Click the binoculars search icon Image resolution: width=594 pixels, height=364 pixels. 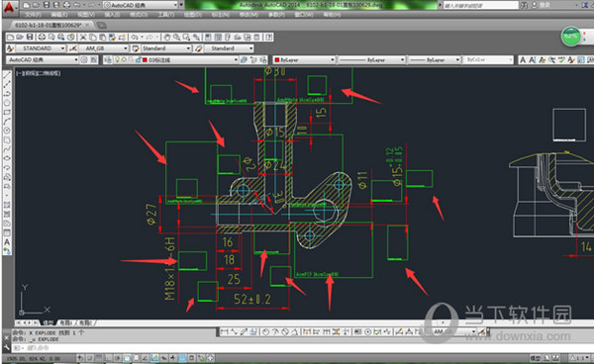click(524, 5)
